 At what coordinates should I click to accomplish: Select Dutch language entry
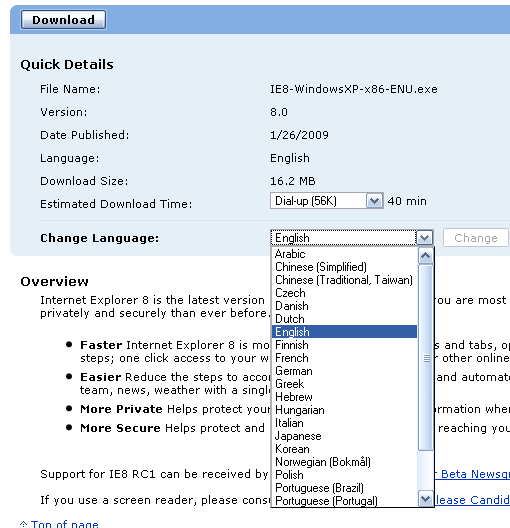pyautogui.click(x=344, y=319)
